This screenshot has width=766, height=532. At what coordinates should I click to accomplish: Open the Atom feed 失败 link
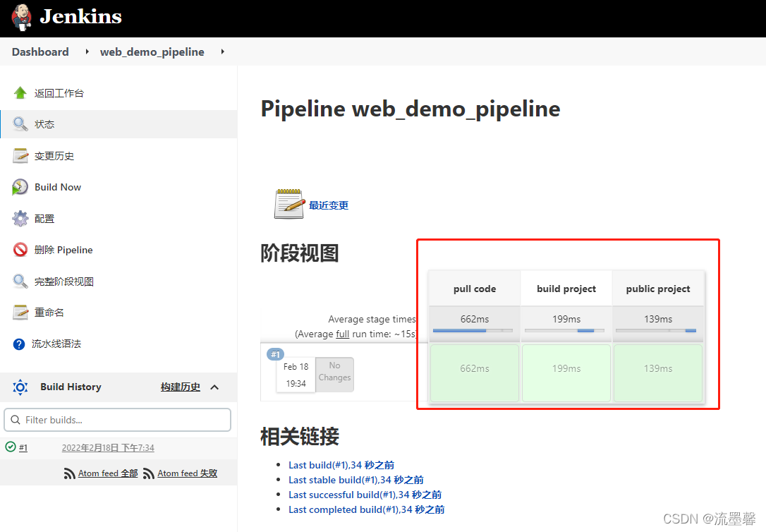coord(187,473)
